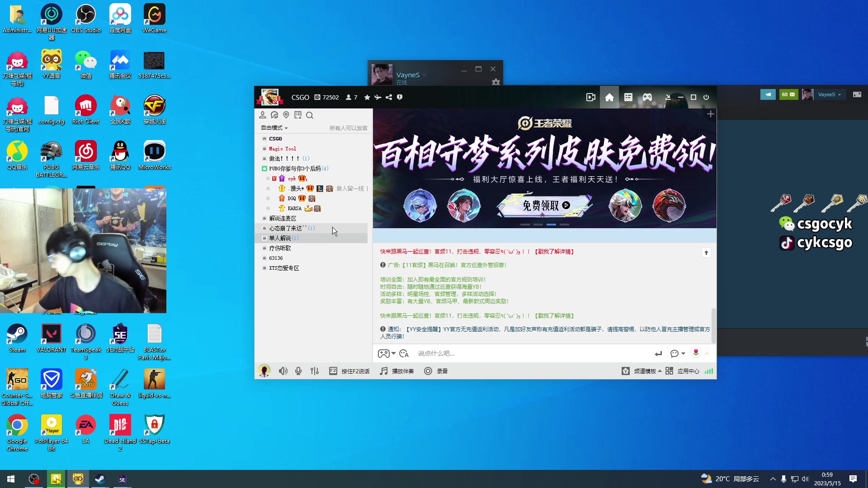Click the 【戳我了解详情】 link in first red message
Viewport: 868px width, 488px height.
point(554,252)
